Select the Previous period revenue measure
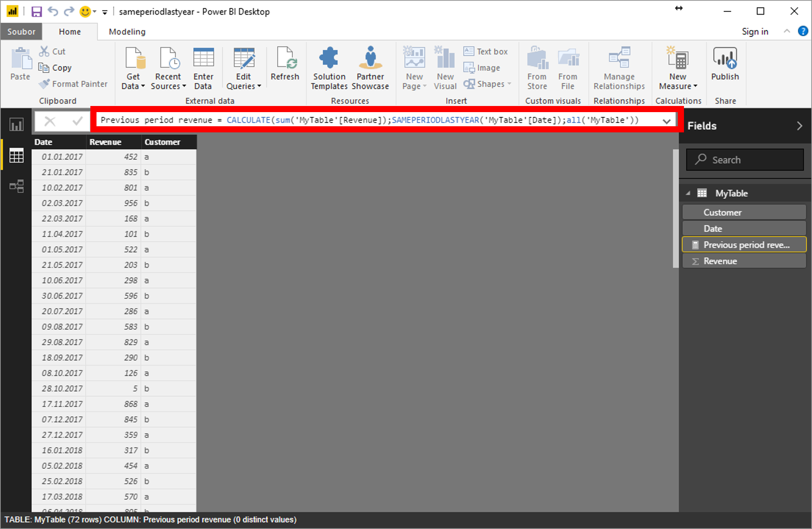 coord(744,245)
